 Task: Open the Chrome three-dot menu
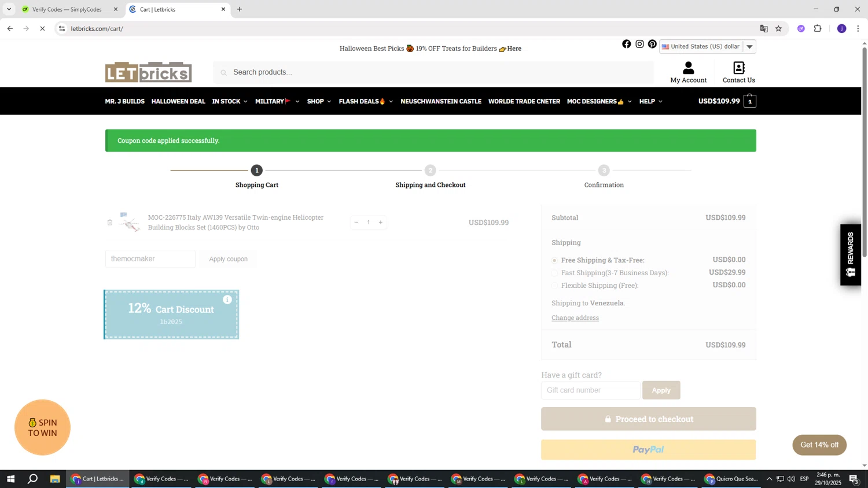pyautogui.click(x=858, y=28)
